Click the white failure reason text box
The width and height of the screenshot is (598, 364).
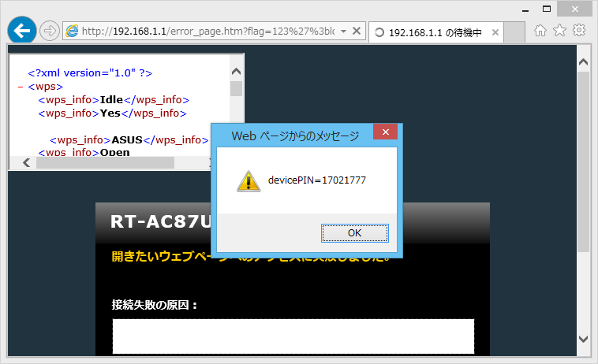pos(293,336)
